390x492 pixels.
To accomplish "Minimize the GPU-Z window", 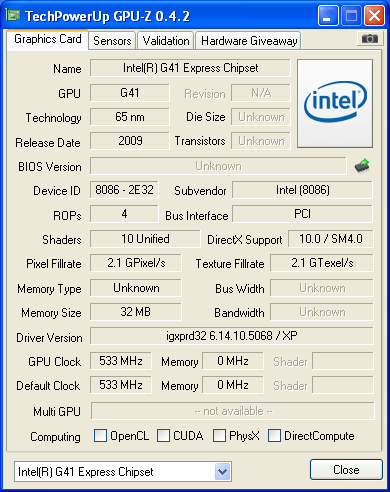I will (328, 16).
